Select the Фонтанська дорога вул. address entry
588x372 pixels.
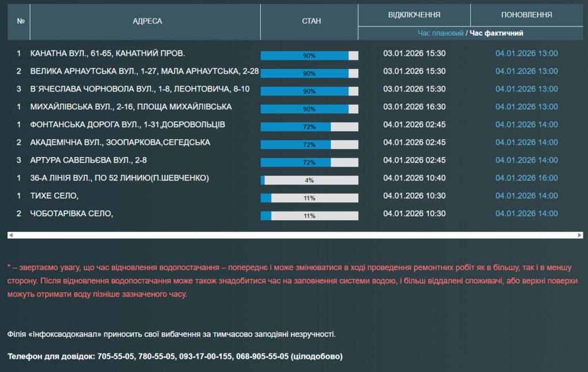tap(127, 125)
